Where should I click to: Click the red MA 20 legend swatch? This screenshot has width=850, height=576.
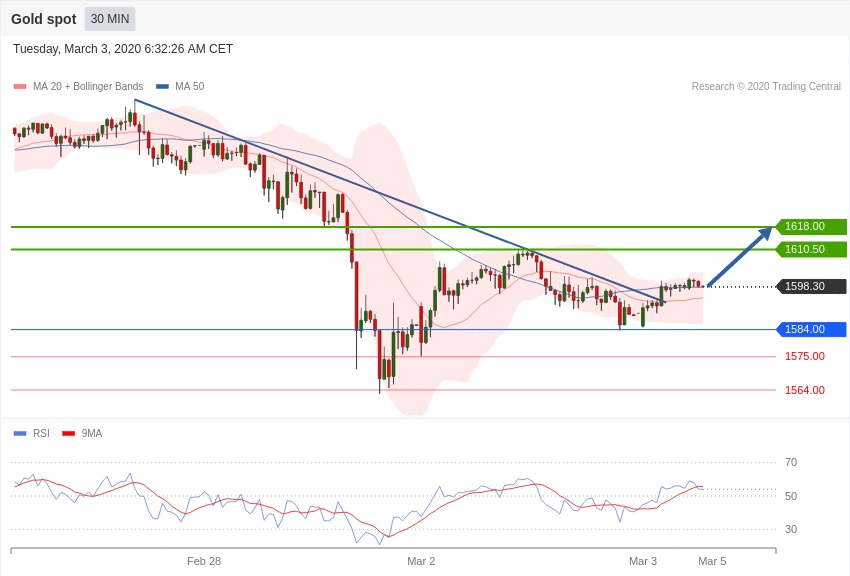tap(20, 87)
